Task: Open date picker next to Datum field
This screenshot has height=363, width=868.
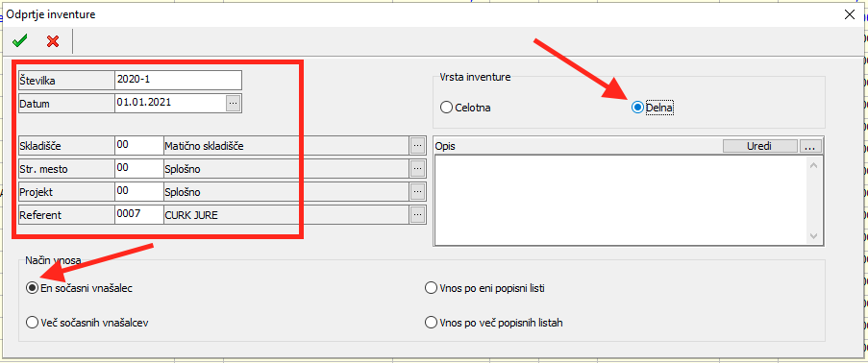Action: 233,103
